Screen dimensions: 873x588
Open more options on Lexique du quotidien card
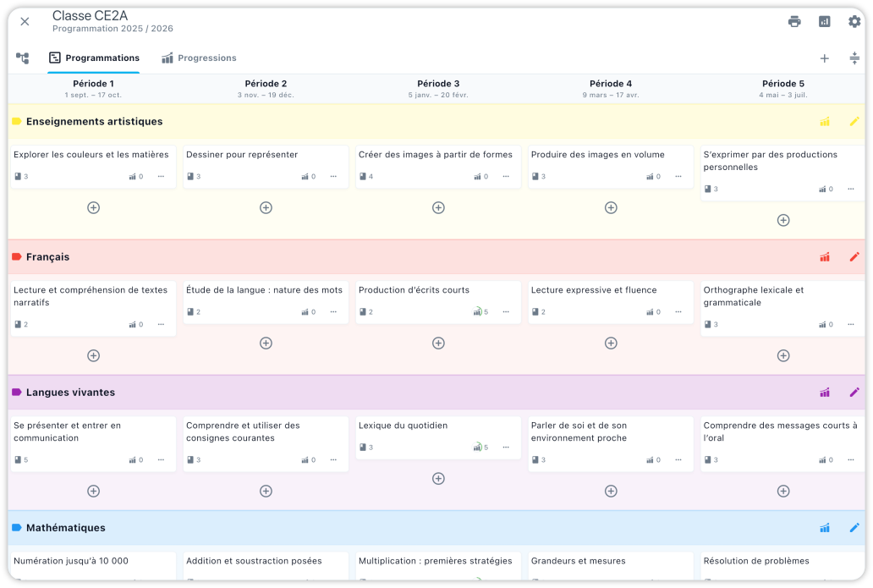click(x=506, y=448)
